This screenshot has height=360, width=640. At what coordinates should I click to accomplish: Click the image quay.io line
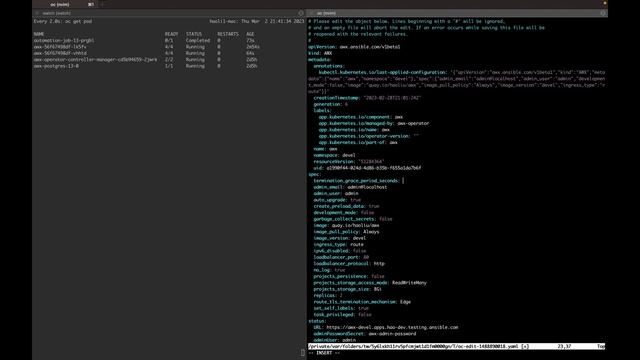pos(346,225)
